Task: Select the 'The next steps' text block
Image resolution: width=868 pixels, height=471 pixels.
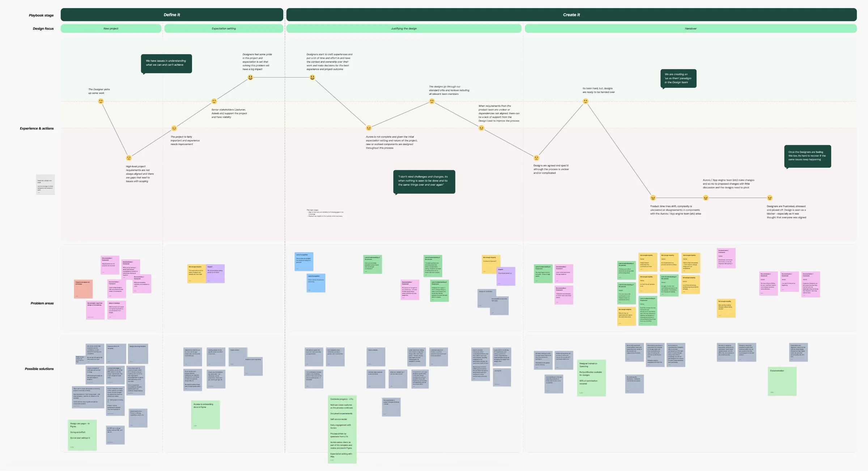Action: click(x=325, y=213)
